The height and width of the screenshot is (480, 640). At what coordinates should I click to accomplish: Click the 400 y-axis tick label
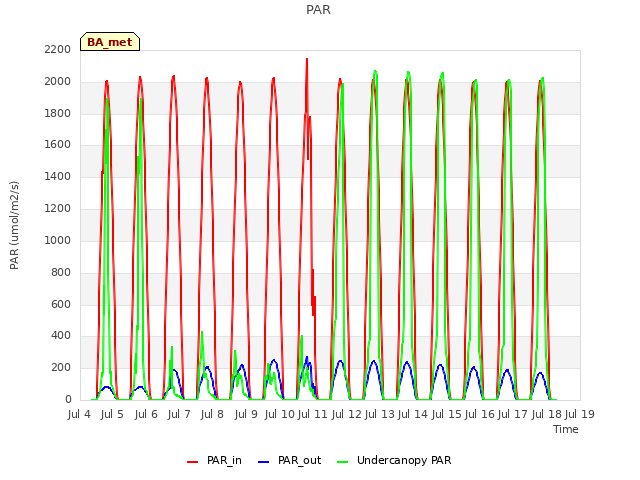tap(61, 336)
